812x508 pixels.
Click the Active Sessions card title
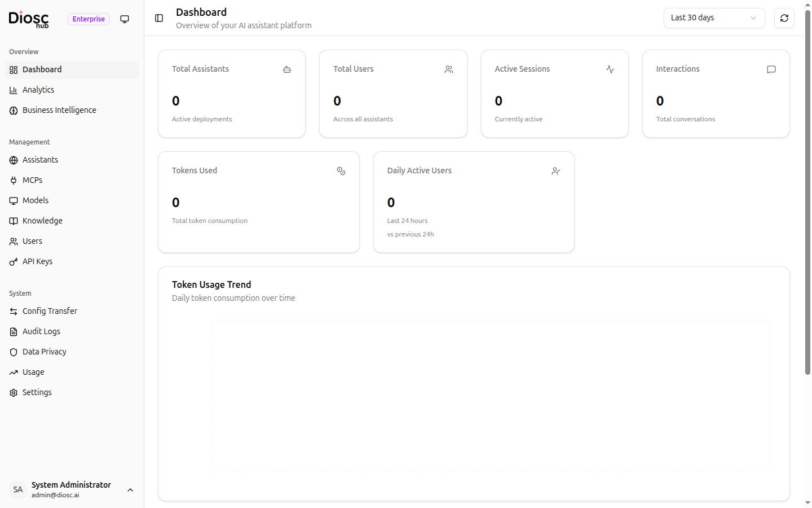(x=522, y=69)
